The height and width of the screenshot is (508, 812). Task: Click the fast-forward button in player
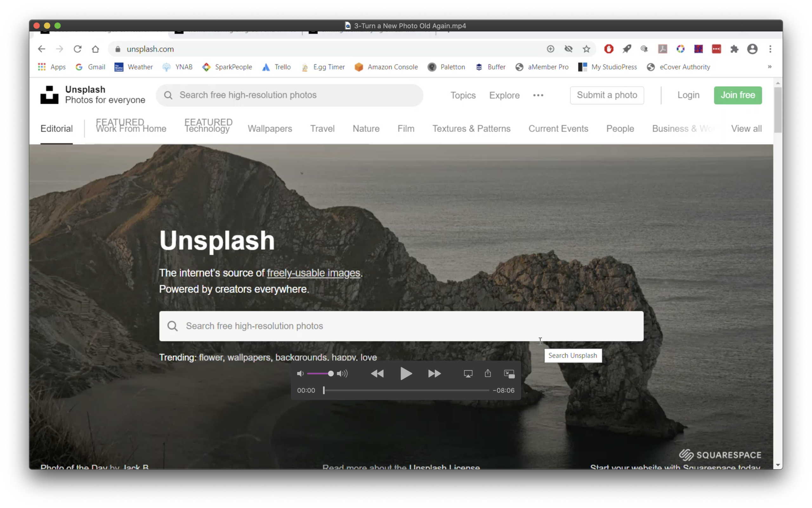434,374
